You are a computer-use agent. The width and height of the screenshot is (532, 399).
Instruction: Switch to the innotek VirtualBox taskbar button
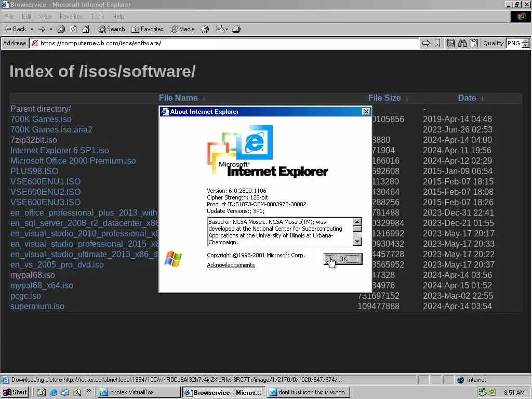pos(139,393)
